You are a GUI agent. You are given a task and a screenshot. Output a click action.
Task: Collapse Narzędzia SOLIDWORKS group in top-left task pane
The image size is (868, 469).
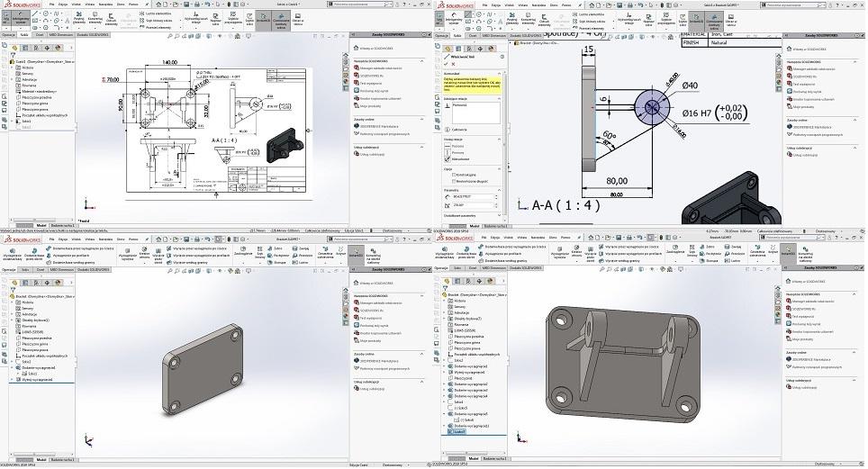421,61
